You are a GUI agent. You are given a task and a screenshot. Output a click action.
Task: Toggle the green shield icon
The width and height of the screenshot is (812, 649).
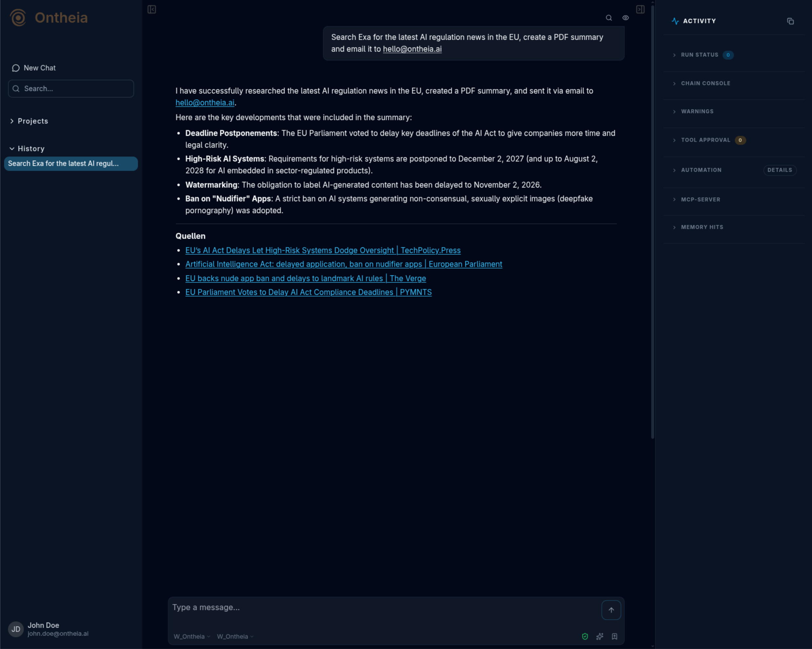pyautogui.click(x=585, y=636)
